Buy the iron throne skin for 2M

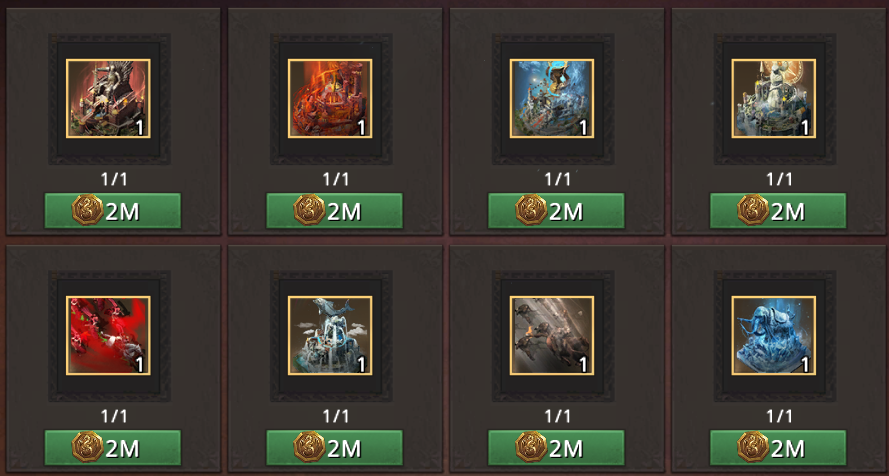pyautogui.click(x=113, y=211)
